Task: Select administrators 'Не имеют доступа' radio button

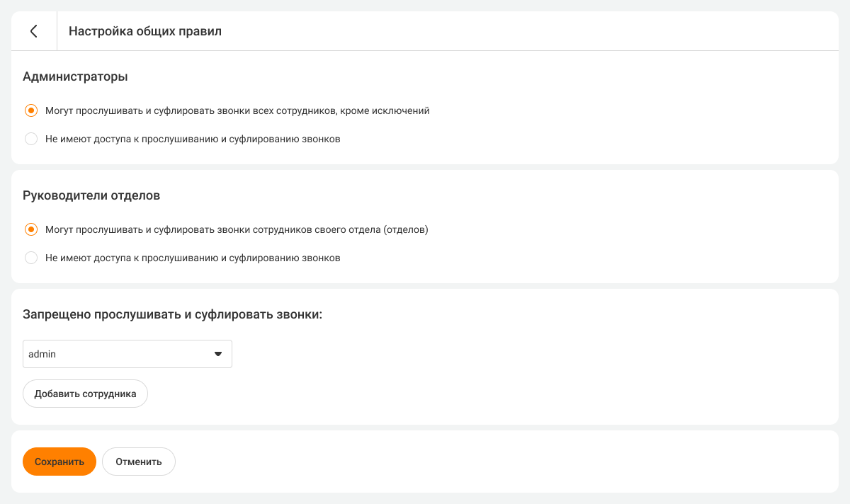Action: (31, 139)
